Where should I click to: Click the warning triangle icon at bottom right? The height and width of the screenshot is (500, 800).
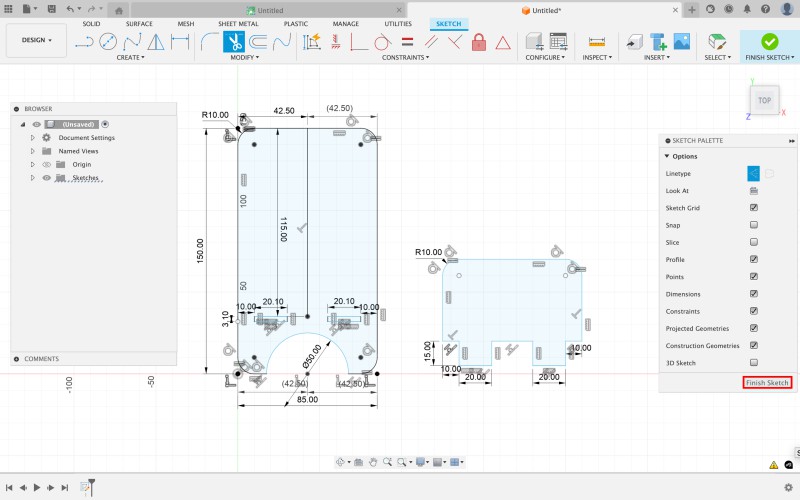coord(774,465)
